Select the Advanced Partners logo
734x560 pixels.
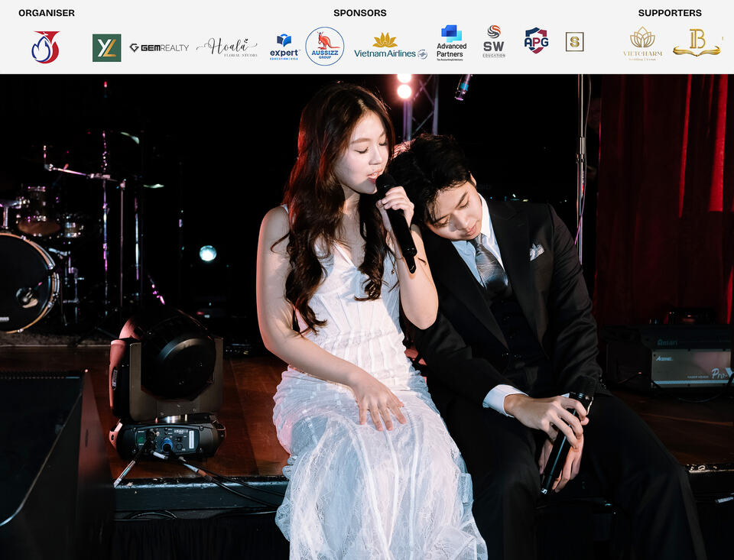coord(451,43)
